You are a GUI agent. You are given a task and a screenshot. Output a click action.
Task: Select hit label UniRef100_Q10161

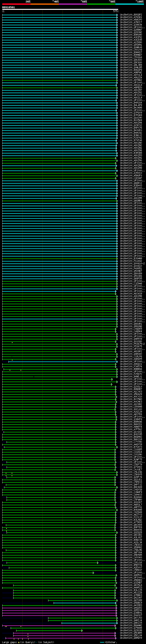pos(131,432)
